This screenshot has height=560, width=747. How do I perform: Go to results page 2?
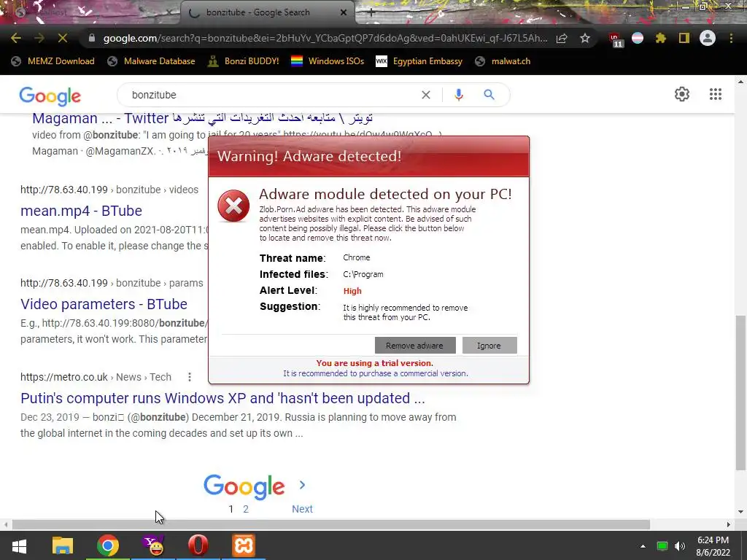pyautogui.click(x=246, y=509)
